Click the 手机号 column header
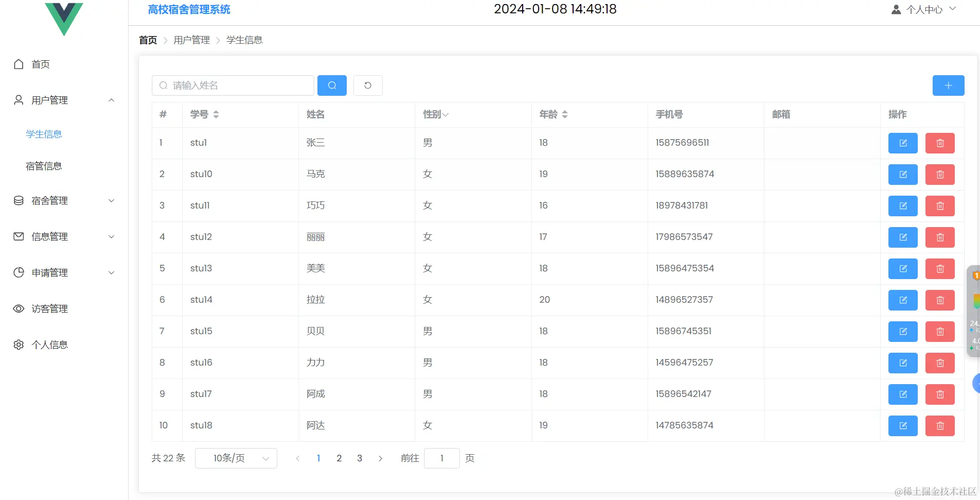Viewport: 980px width, 500px height. tap(669, 114)
